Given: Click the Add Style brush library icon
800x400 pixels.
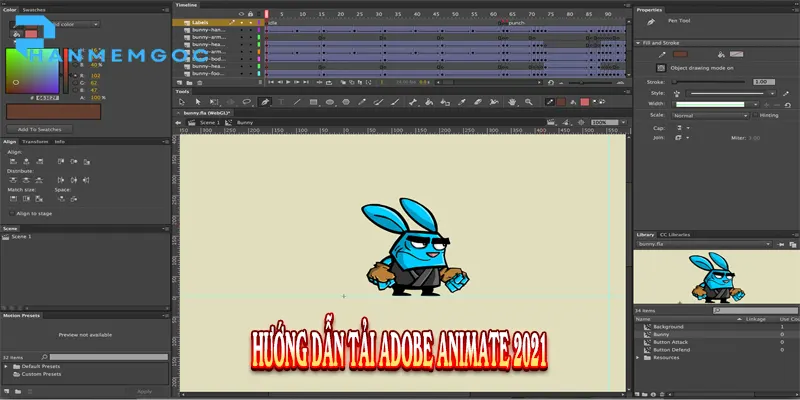Looking at the screenshot, I should (677, 93).
